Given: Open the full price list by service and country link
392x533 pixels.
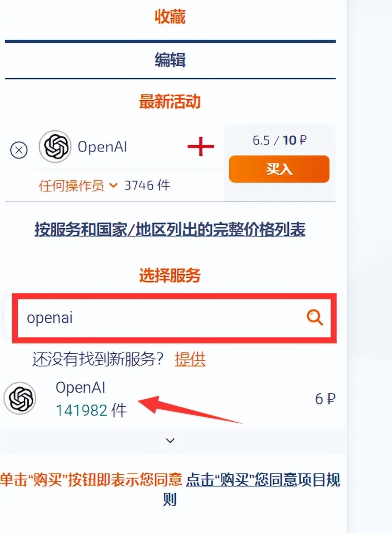Looking at the screenshot, I should [170, 230].
